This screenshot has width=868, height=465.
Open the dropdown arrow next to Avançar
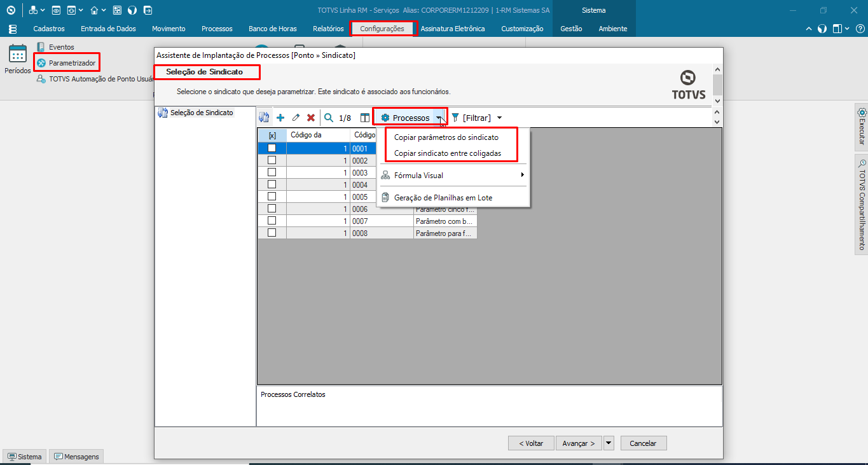(609, 443)
